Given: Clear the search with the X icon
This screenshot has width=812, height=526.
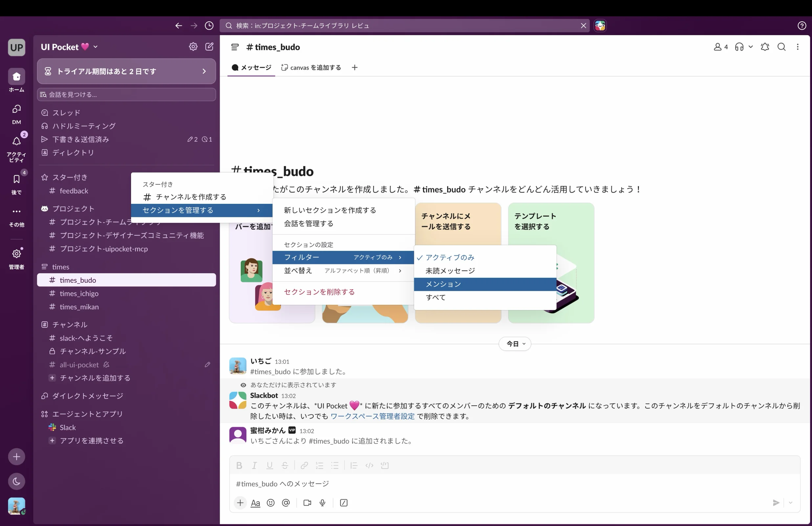Looking at the screenshot, I should [583, 26].
